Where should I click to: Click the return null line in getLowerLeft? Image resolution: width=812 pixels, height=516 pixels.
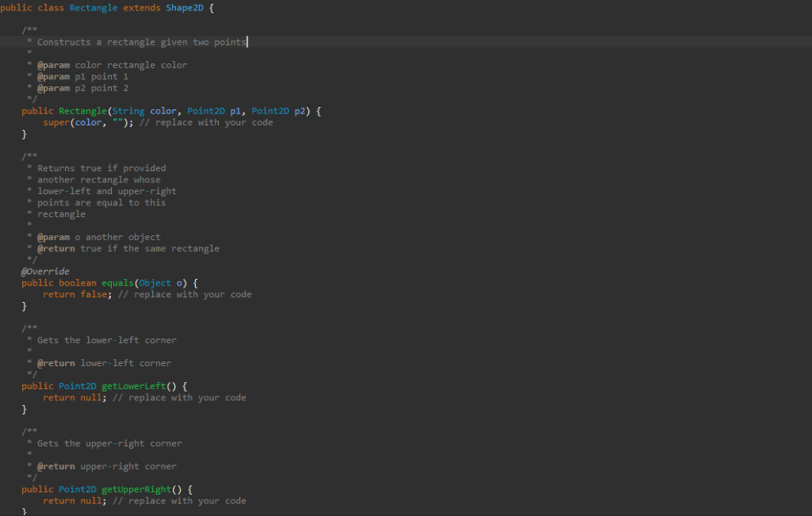click(72, 397)
